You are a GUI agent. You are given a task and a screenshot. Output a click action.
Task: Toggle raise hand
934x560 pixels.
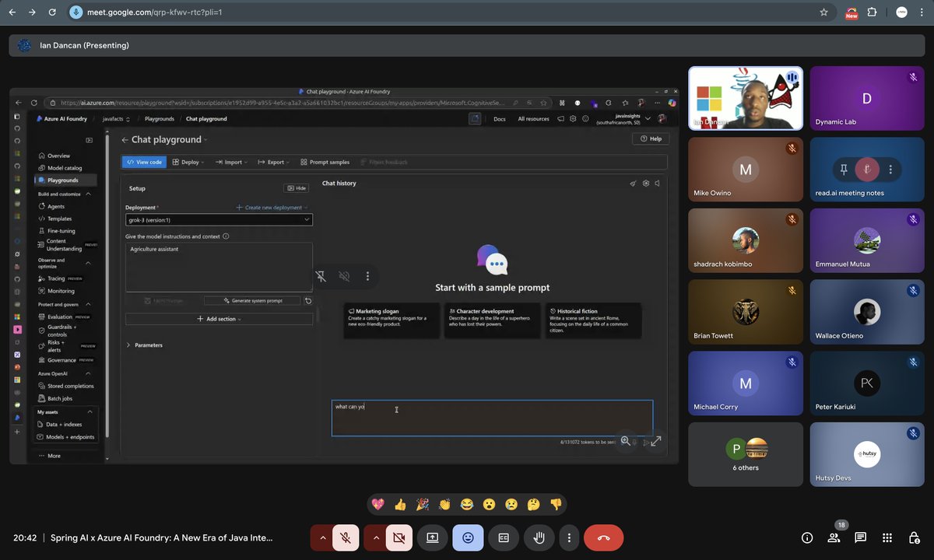[539, 537]
